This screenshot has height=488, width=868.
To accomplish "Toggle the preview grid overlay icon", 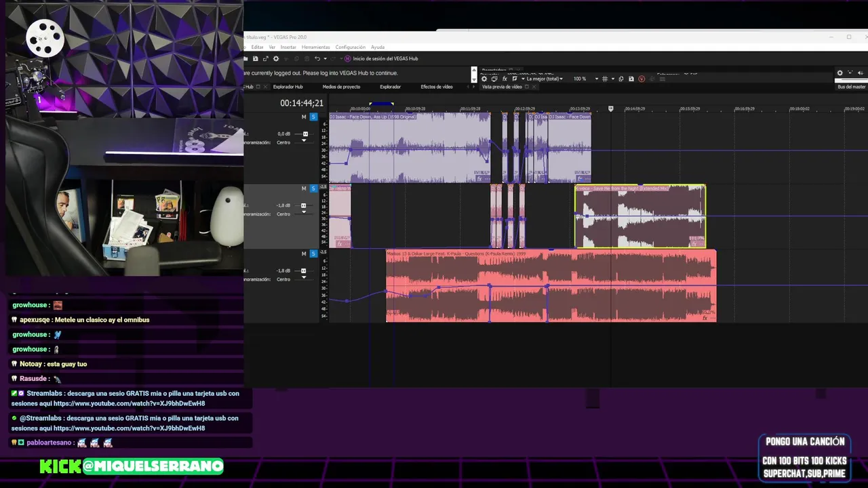I will (605, 79).
